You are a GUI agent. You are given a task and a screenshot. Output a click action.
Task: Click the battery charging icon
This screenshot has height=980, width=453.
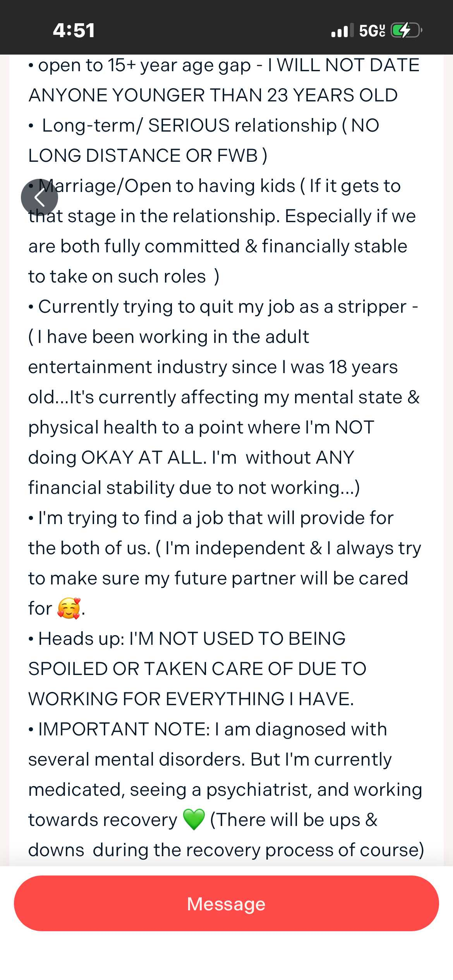[405, 30]
